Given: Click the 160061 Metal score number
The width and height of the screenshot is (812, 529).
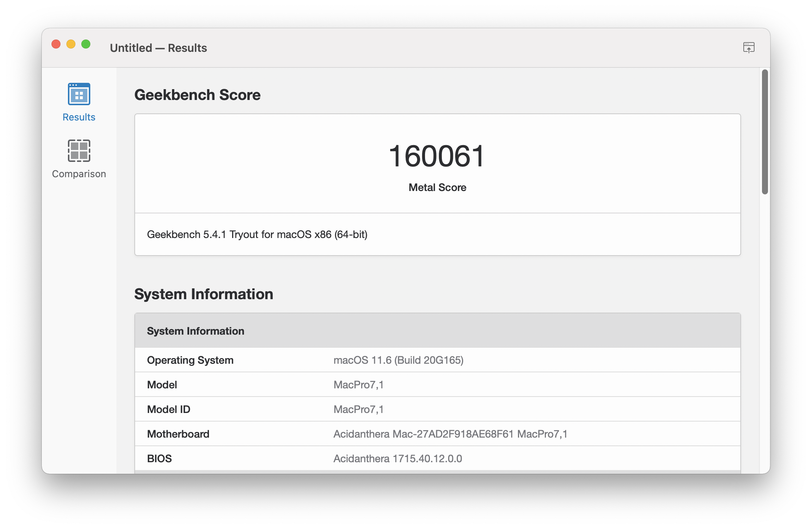Looking at the screenshot, I should tap(437, 156).
